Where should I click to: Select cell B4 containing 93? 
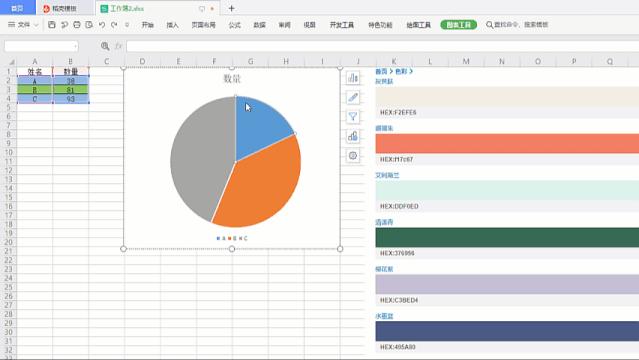coord(71,98)
